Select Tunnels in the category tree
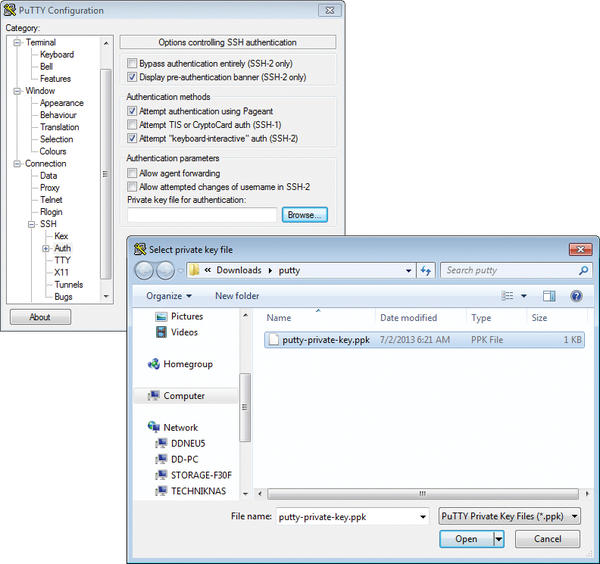Viewport: 600px width, 564px height. click(x=68, y=285)
